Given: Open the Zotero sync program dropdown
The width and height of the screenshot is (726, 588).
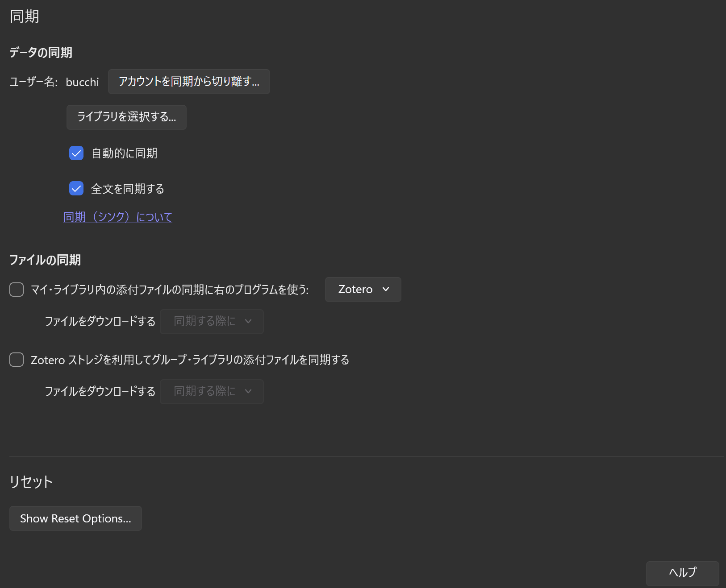Looking at the screenshot, I should point(363,290).
